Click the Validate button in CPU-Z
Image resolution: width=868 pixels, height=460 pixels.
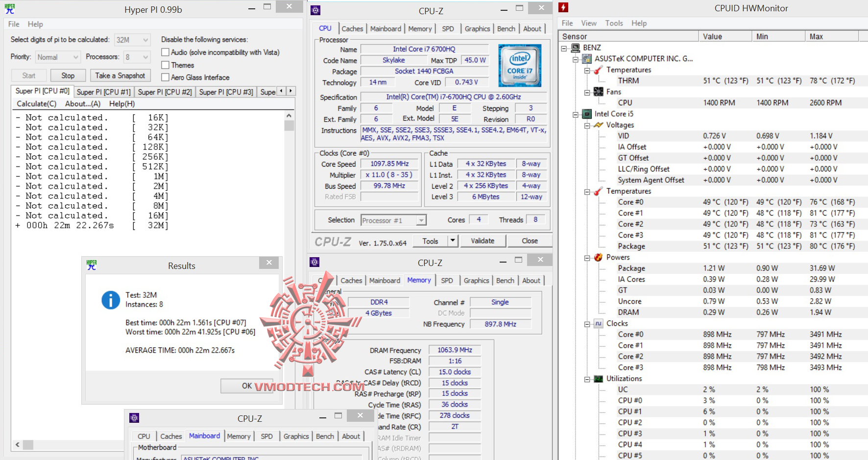(482, 241)
